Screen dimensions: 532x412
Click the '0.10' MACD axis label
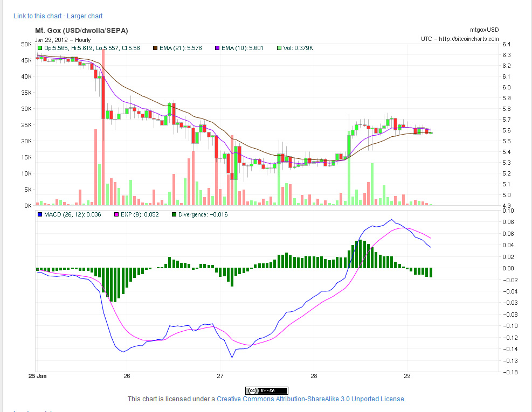pos(508,210)
